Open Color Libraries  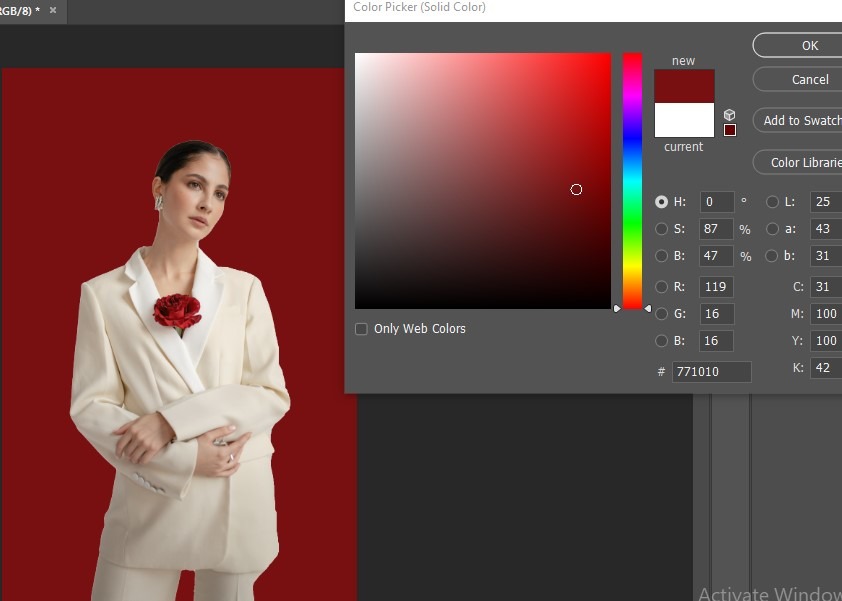(802, 162)
